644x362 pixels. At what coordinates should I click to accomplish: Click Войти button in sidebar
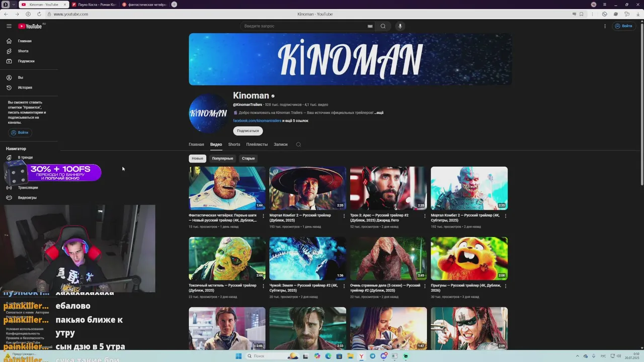pos(20,133)
